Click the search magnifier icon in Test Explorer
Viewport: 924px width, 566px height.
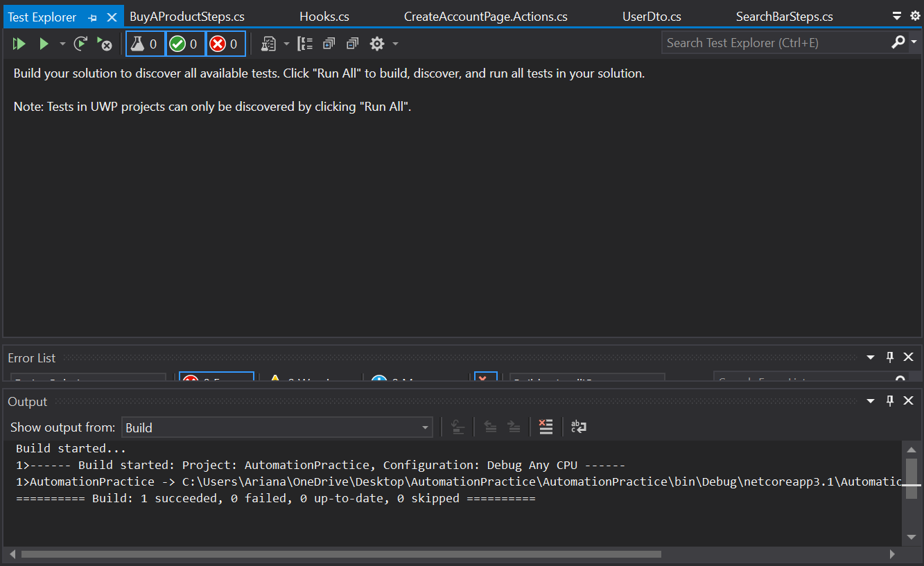point(898,42)
